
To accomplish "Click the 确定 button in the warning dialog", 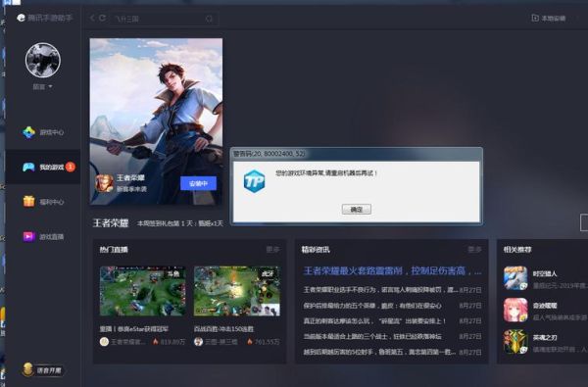I will click(357, 210).
